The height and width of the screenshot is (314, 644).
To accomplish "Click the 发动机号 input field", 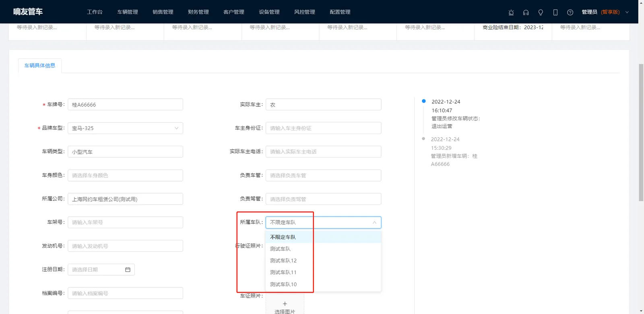I will tap(125, 246).
